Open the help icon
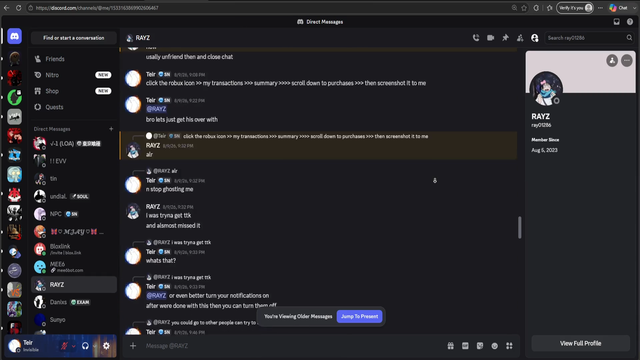Screen dimensions: 640x360 point(630,22)
